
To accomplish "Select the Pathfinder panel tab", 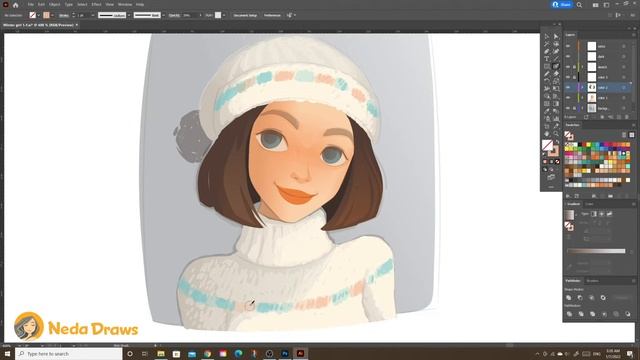I will (573, 281).
